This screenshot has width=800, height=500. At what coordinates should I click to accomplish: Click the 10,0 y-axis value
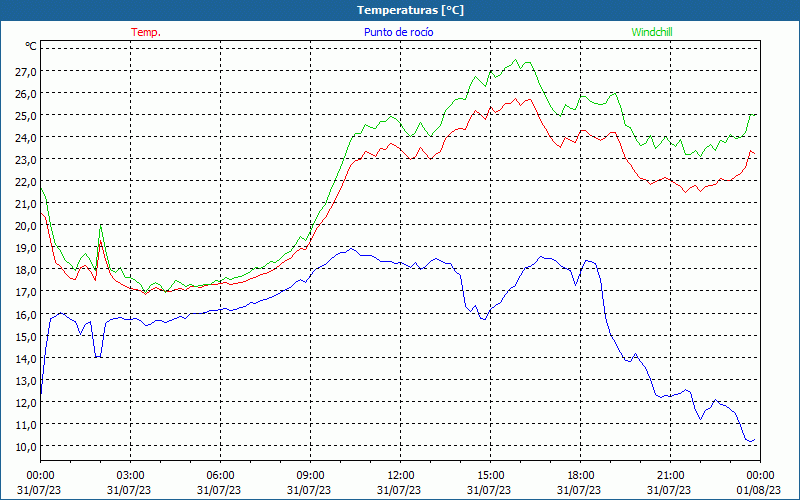click(26, 446)
